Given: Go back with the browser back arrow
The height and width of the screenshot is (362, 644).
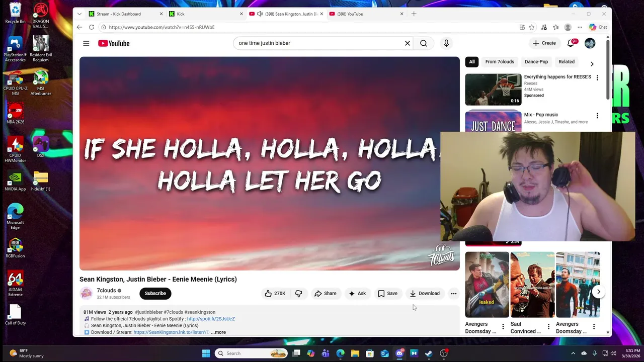Looking at the screenshot, I should click(x=79, y=27).
